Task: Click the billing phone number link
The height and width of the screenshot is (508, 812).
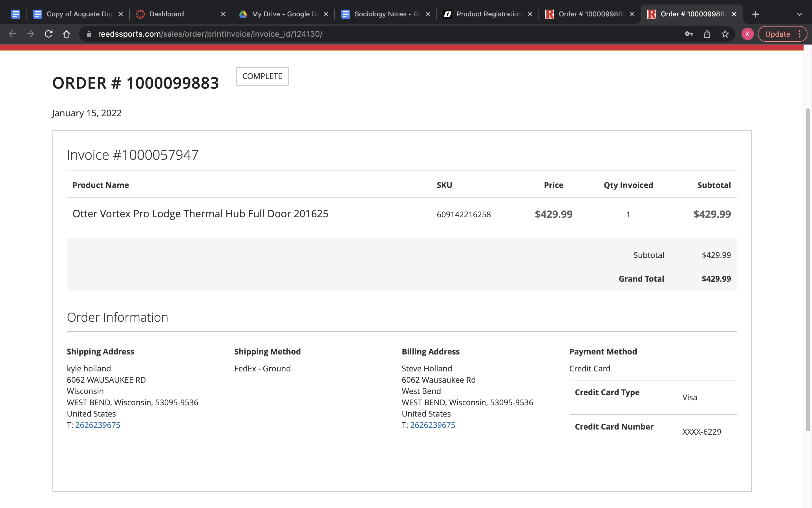Action: click(x=433, y=425)
